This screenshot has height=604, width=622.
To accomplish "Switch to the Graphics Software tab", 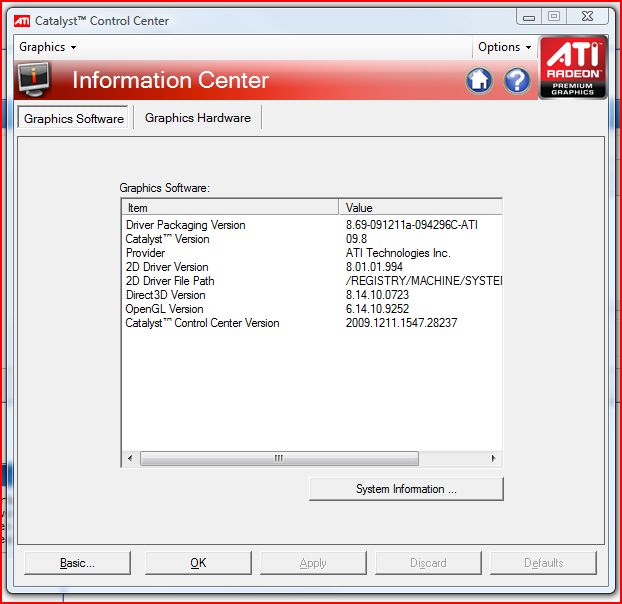I will point(73,118).
